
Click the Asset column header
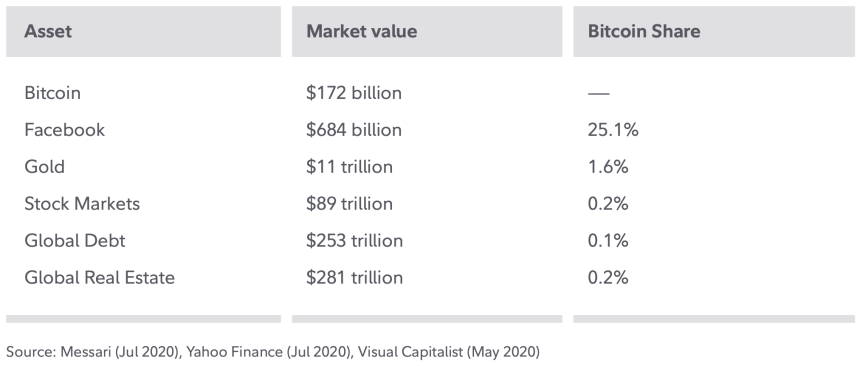(48, 31)
